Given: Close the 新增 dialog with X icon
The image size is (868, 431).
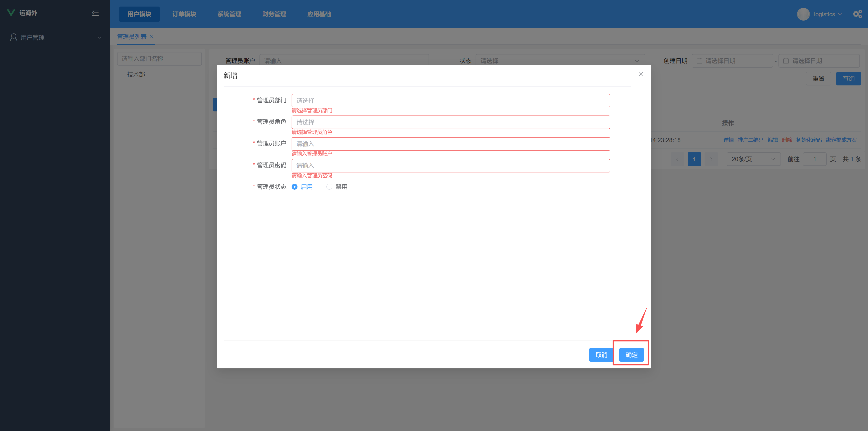Looking at the screenshot, I should (x=641, y=74).
